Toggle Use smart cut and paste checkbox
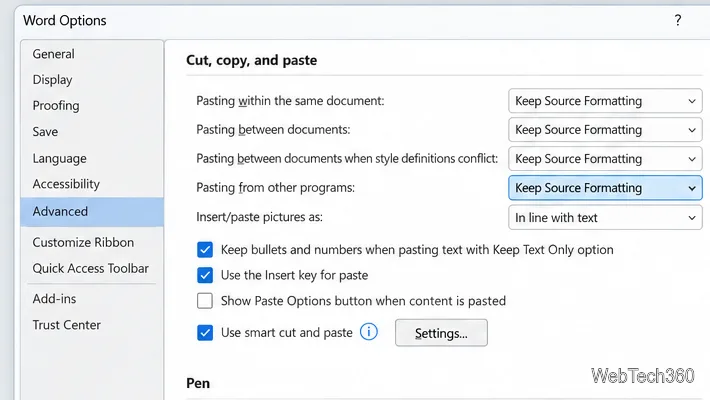This screenshot has width=710, height=400. pyautogui.click(x=205, y=333)
